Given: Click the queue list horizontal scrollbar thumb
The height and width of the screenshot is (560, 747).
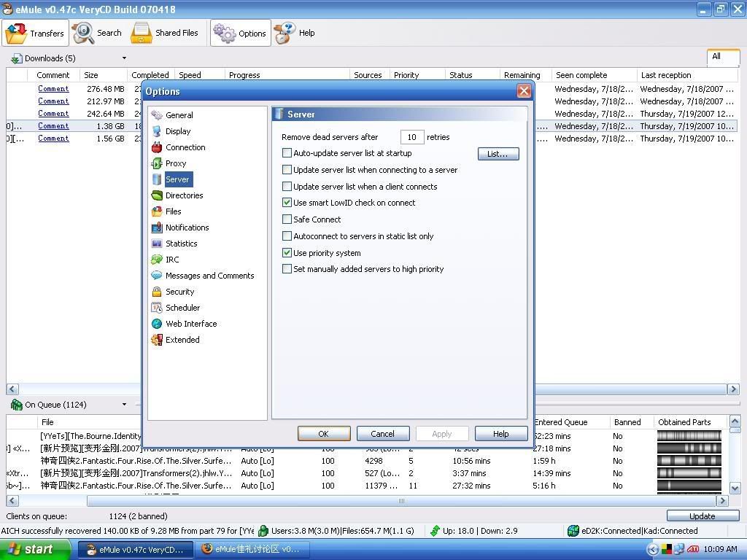Looking at the screenshot, I should tap(402, 501).
